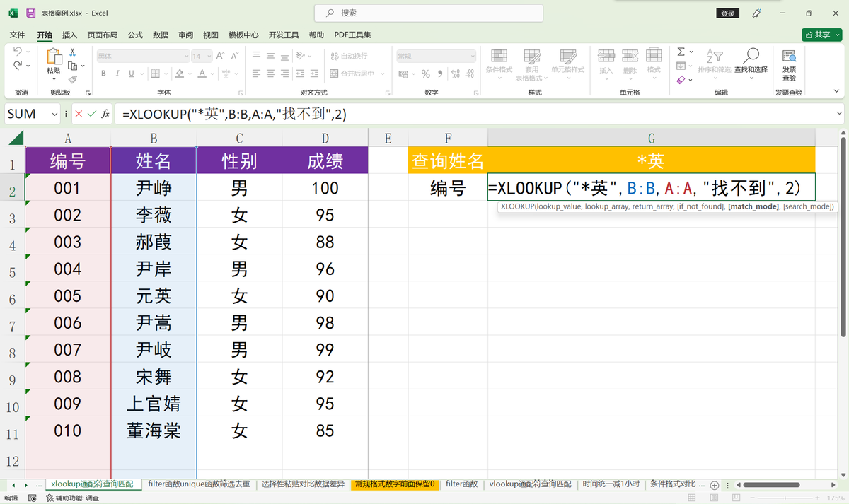This screenshot has height=504, width=849.
Task: Expand the Name Box dropdown showing SUM
Action: (x=54, y=114)
